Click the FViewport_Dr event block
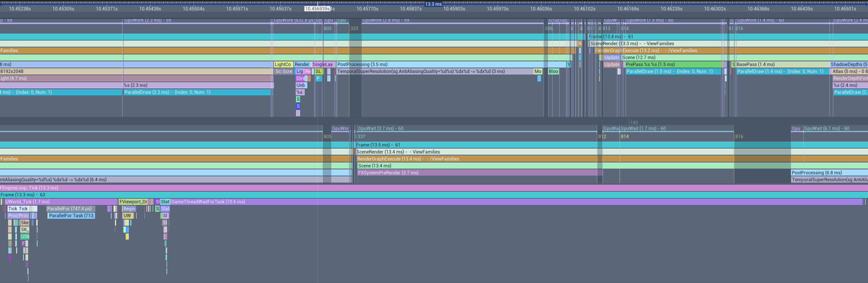 pos(134,202)
